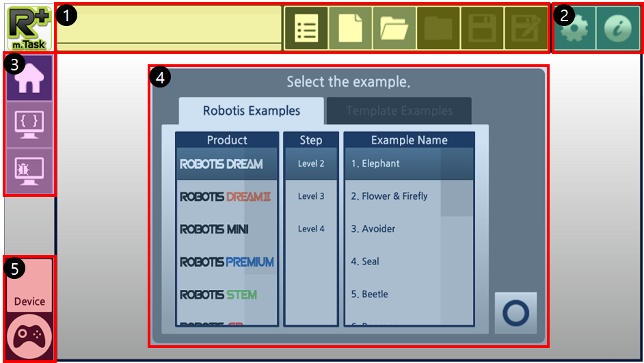Select ROBOTIS PREMIUM product

pyautogui.click(x=227, y=262)
